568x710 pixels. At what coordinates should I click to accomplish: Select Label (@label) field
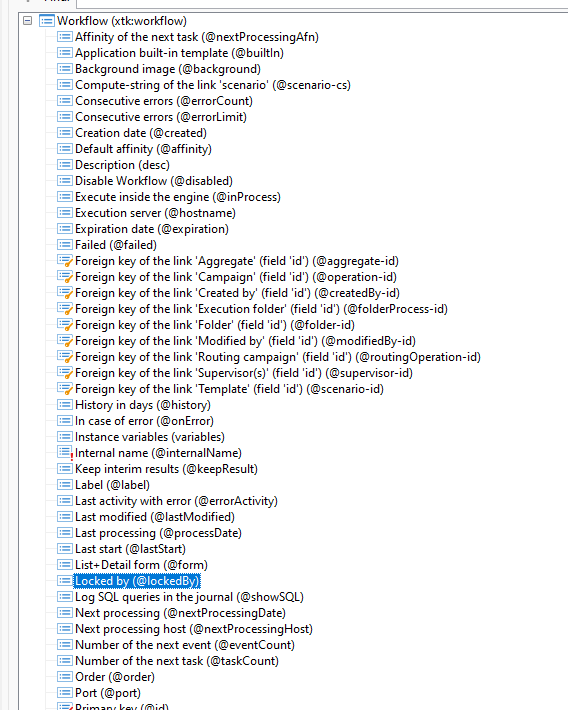point(112,485)
